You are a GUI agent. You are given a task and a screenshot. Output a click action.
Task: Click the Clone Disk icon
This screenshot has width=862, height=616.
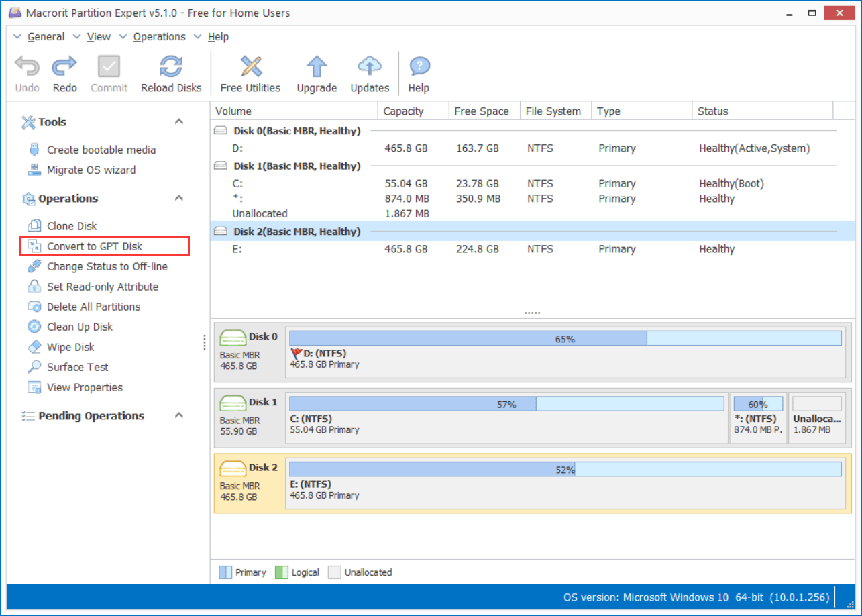pyautogui.click(x=34, y=226)
